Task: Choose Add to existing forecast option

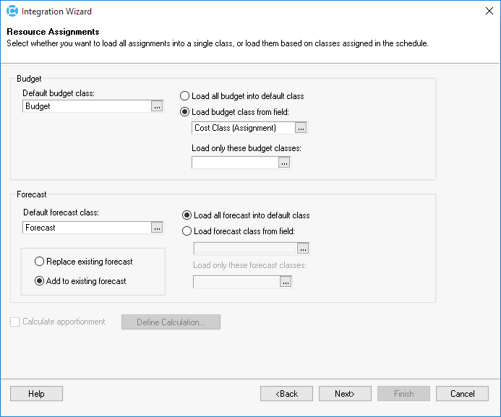Action: click(x=80, y=281)
